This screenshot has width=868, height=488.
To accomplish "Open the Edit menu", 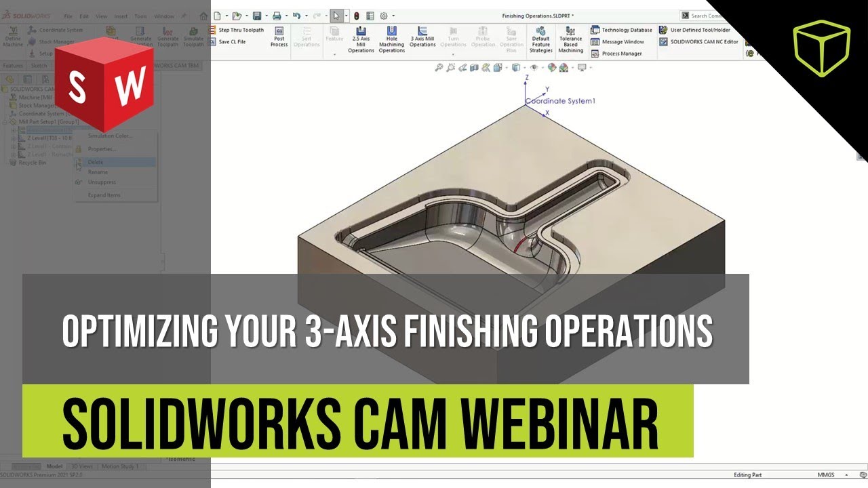I will pos(84,16).
